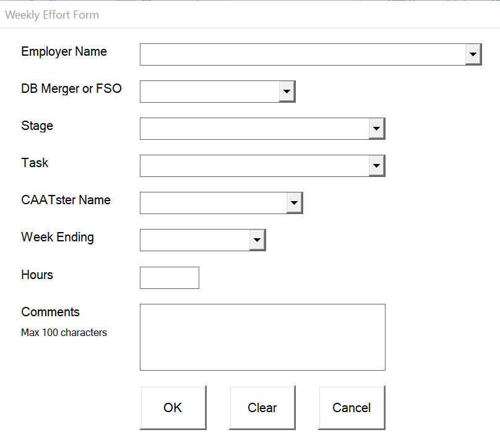Viewport: 500px width, 448px height.
Task: Click inside the CAATster Name field
Action: pyautogui.click(x=213, y=203)
